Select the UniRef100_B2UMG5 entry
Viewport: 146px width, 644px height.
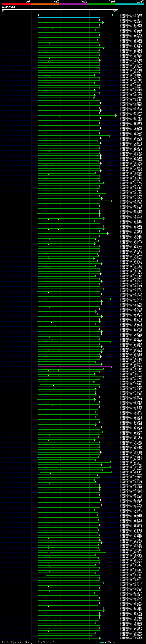(x=131, y=312)
